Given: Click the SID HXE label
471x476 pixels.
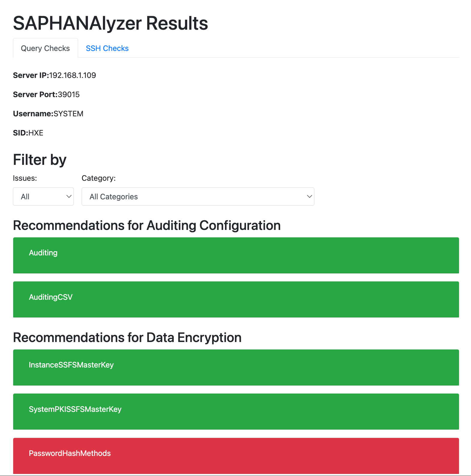Looking at the screenshot, I should pyautogui.click(x=28, y=132).
